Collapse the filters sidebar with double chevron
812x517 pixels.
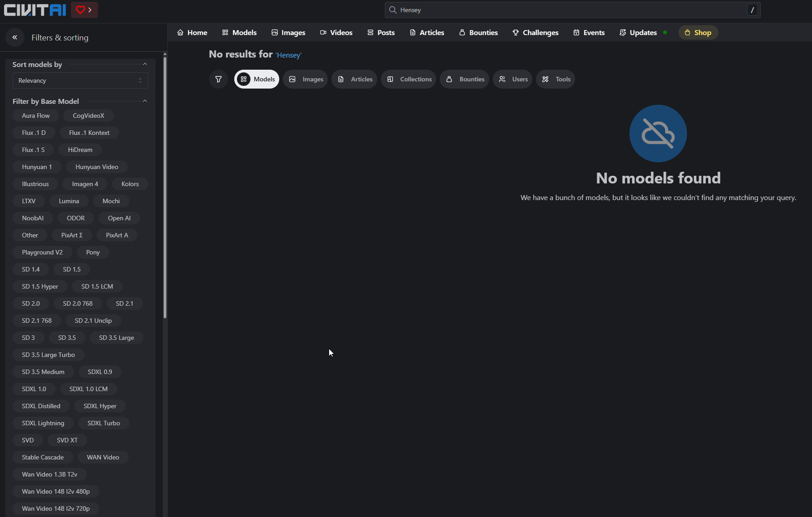[x=15, y=37]
